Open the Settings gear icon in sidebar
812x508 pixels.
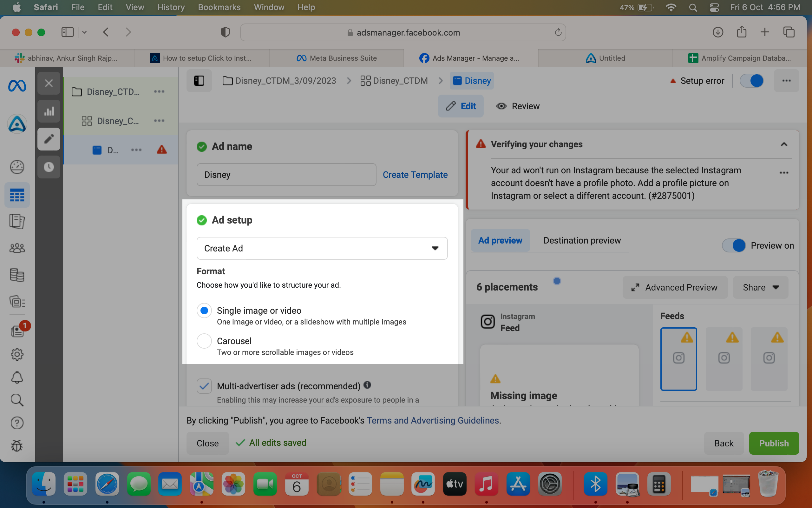17,354
